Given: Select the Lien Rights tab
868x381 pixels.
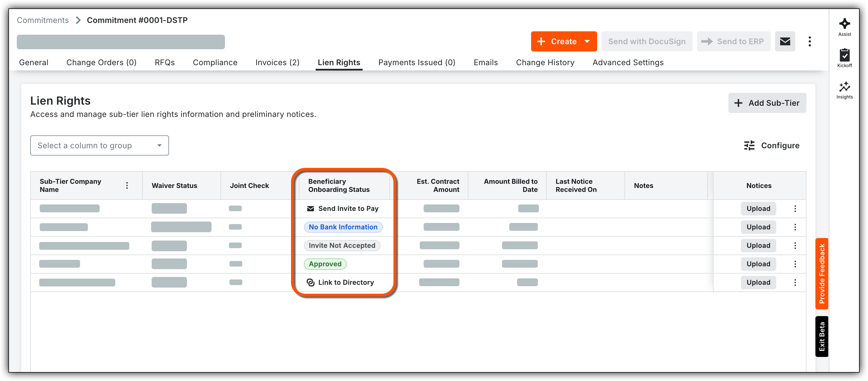Looking at the screenshot, I should 339,63.
